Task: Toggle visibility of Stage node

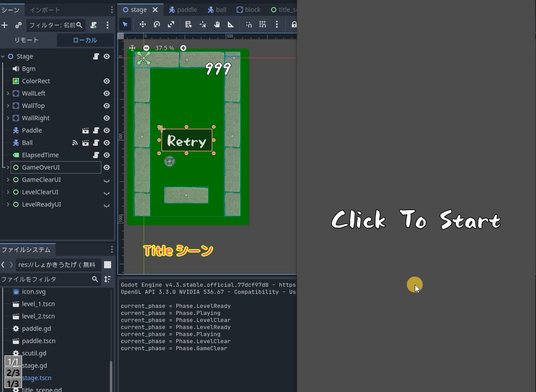Action: pos(107,56)
